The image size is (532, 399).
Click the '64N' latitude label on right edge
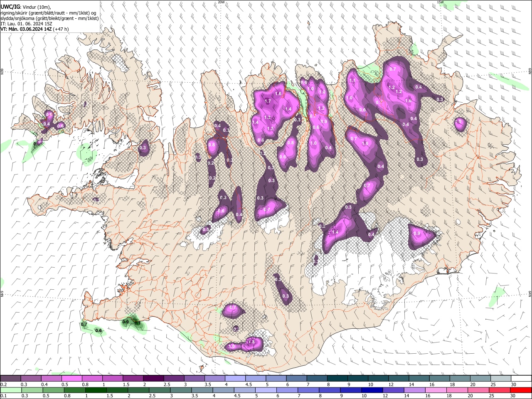(x=530, y=293)
